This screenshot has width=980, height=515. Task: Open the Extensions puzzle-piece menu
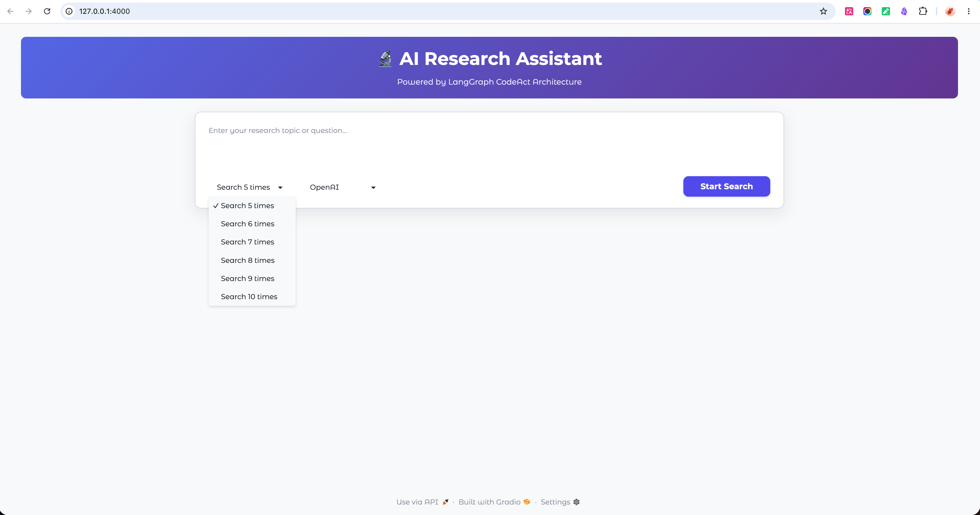(x=923, y=12)
